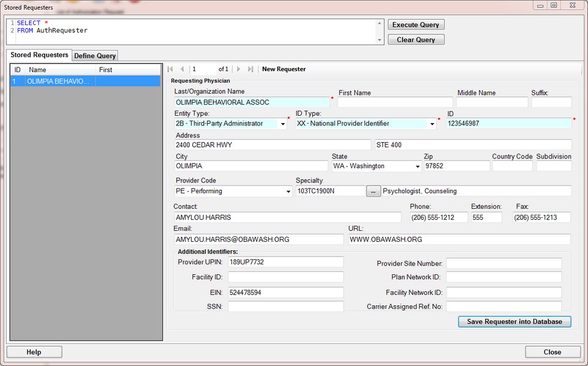This screenshot has width=588, height=366.
Task: Click Save Requester into Database
Action: tap(514, 321)
